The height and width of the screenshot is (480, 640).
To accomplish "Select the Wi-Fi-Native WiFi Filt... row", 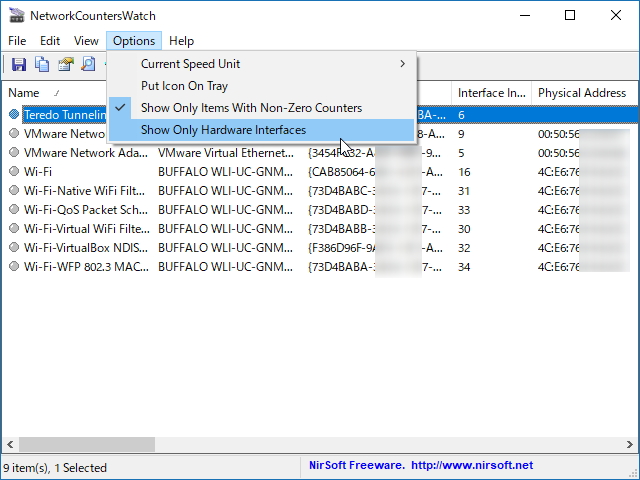I will coord(84,191).
